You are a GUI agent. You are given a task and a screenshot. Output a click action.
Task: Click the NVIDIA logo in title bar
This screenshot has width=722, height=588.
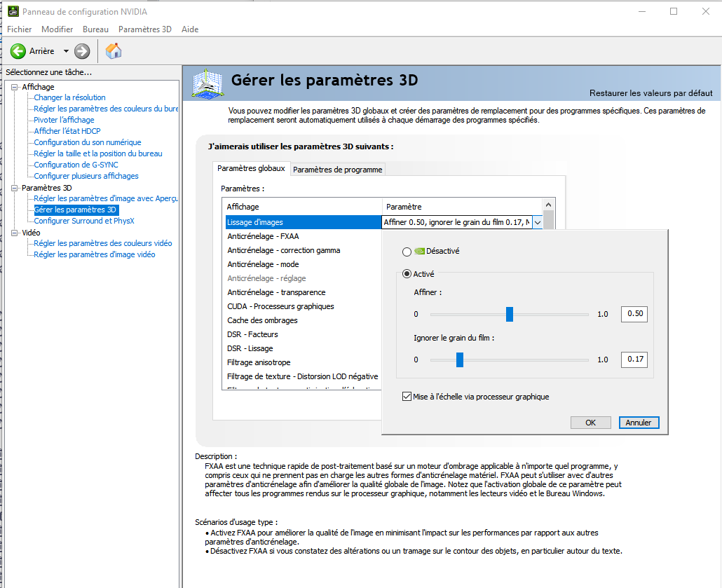pos(13,11)
